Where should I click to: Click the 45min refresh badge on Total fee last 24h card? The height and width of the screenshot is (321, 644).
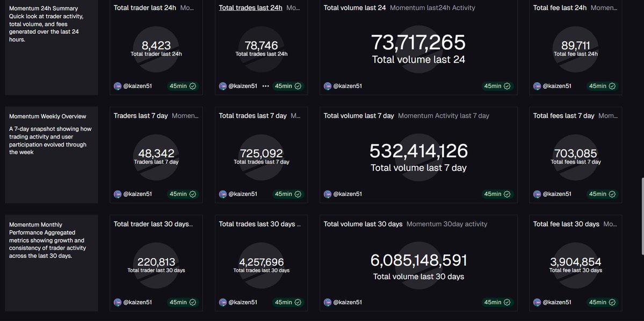(603, 86)
